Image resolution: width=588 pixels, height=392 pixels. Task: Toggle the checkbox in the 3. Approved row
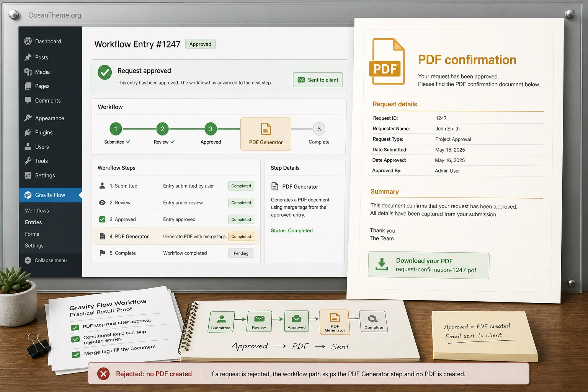(102, 219)
